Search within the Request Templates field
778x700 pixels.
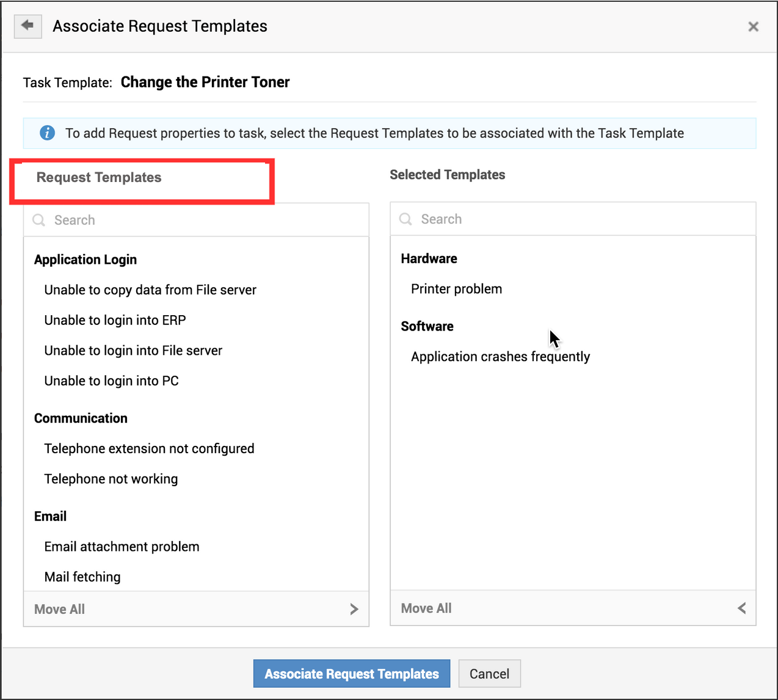pos(202,220)
